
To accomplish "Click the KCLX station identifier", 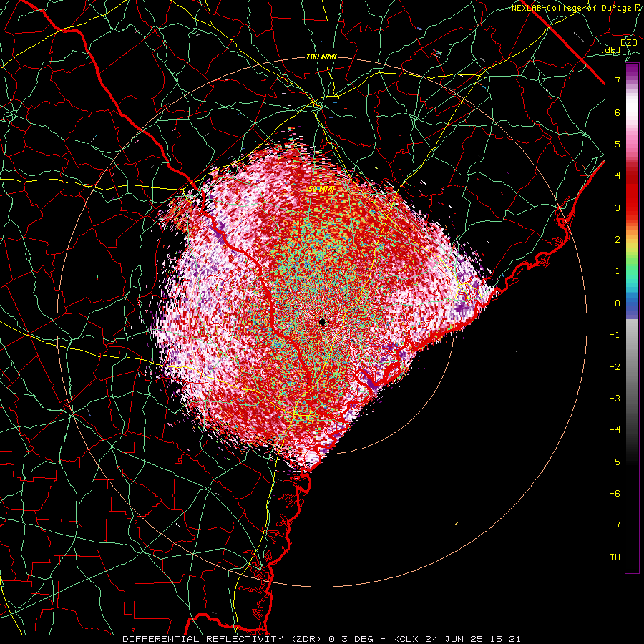I will [406, 639].
